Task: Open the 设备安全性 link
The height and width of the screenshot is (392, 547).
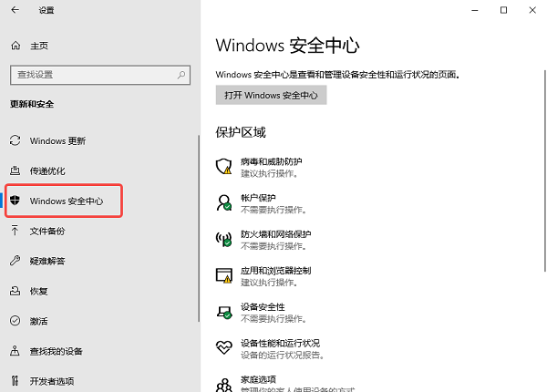Action: pos(263,307)
